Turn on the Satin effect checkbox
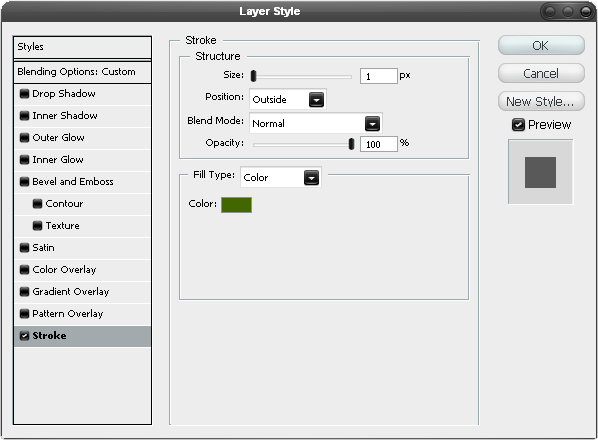Image resolution: width=598 pixels, height=440 pixels. click(24, 248)
